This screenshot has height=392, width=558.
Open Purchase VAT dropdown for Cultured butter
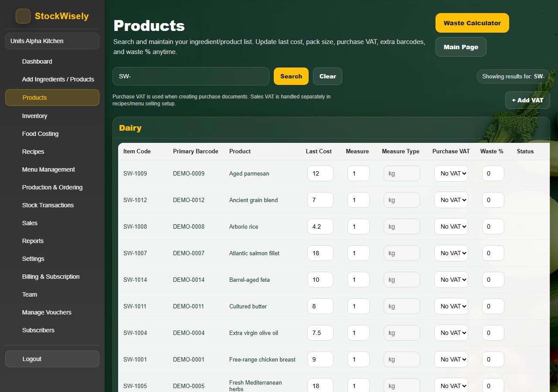[x=451, y=306]
